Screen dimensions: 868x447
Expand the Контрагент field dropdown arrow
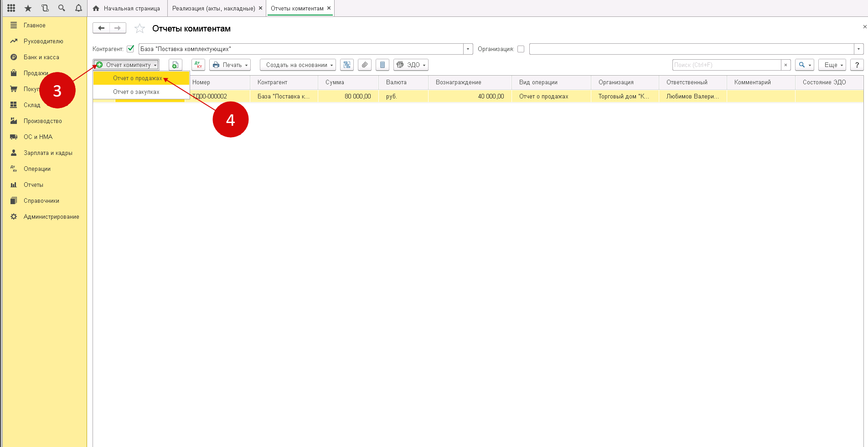468,49
